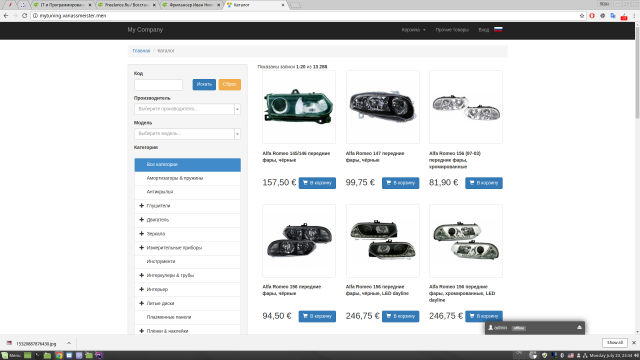Open the green Alfa Romeo 145/146 headlight image
This screenshot has height=360, width=640.
(x=299, y=107)
